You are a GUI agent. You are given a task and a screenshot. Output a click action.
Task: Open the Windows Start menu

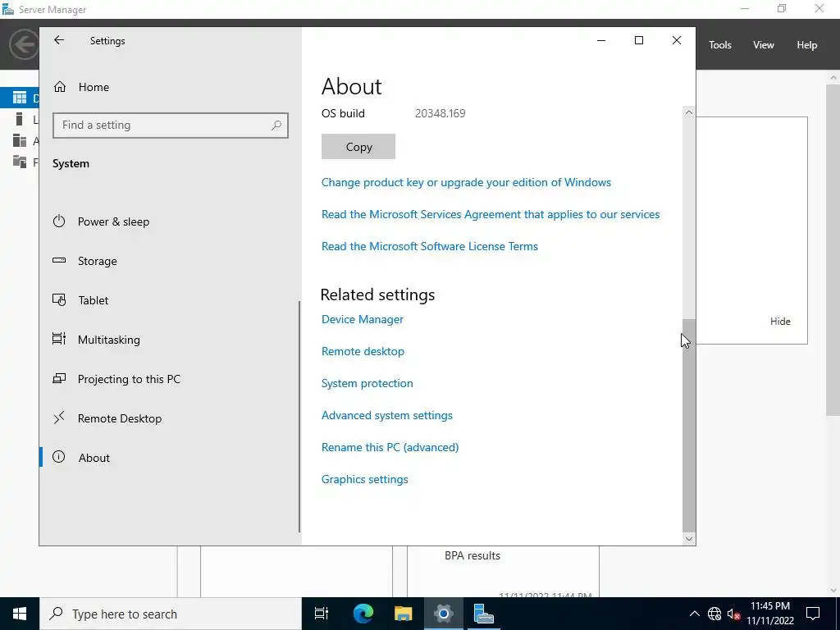pos(20,614)
